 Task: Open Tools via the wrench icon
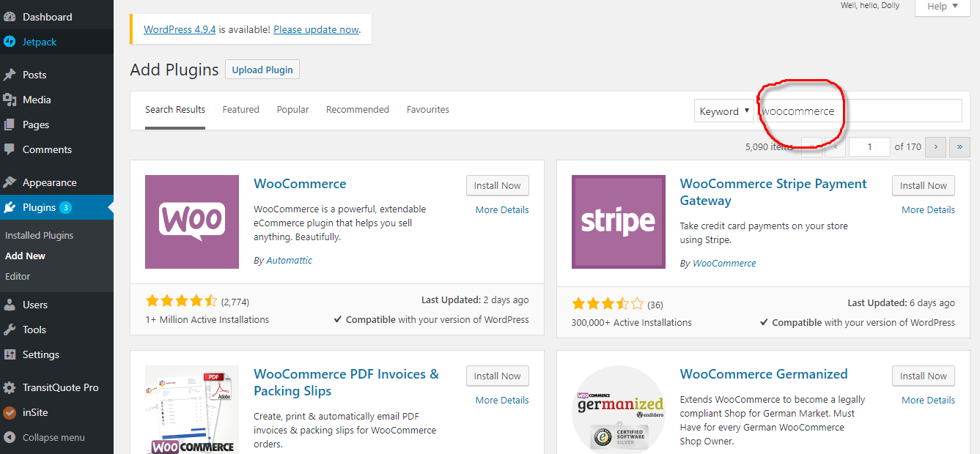(x=10, y=330)
